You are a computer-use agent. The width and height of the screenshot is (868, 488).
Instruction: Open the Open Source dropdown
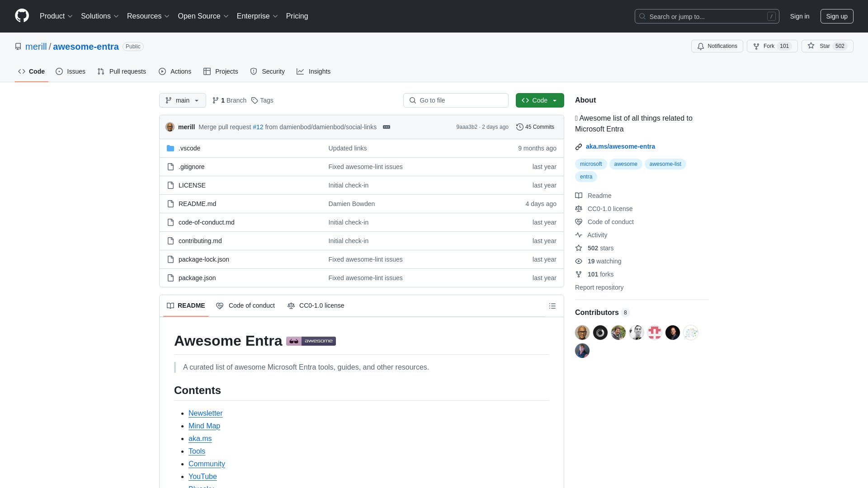[203, 16]
